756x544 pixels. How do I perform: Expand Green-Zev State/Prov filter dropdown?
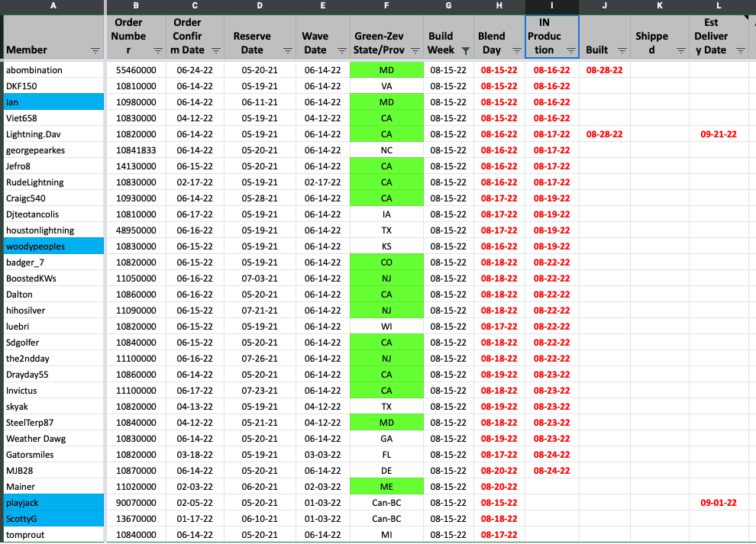coord(415,50)
